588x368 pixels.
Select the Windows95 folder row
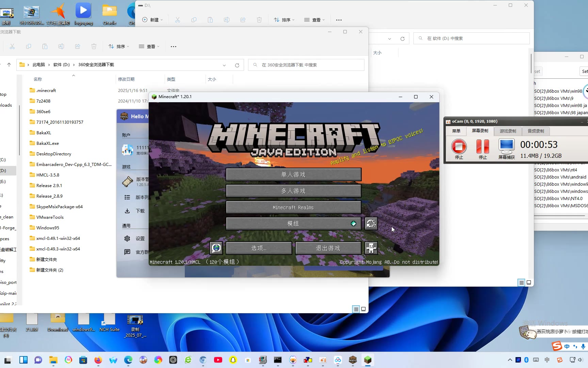(x=71, y=228)
